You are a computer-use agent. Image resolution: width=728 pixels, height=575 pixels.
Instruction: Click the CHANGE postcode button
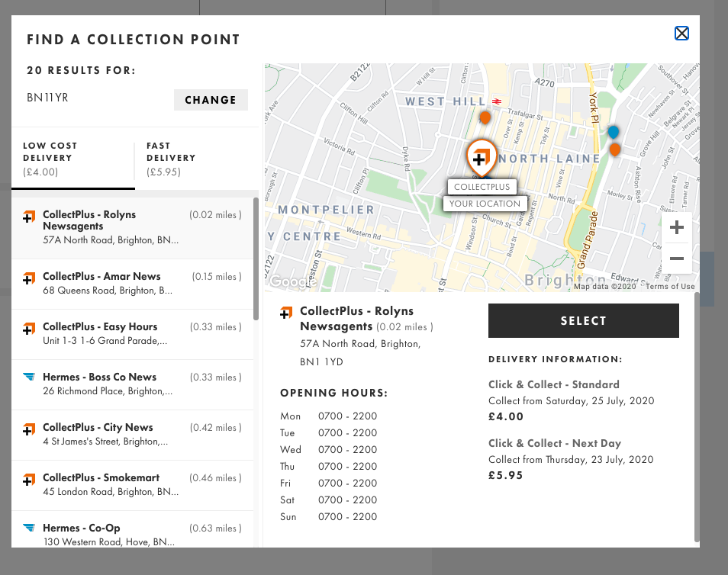point(211,100)
